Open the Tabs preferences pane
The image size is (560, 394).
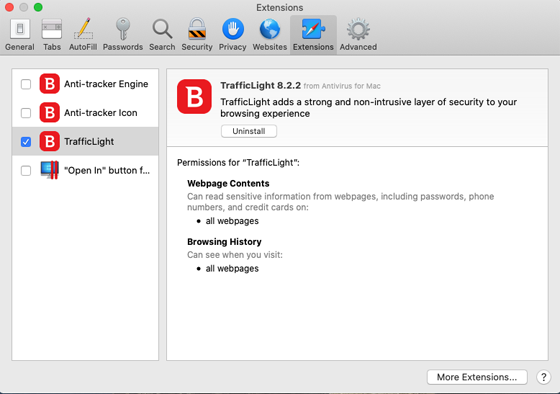click(52, 35)
